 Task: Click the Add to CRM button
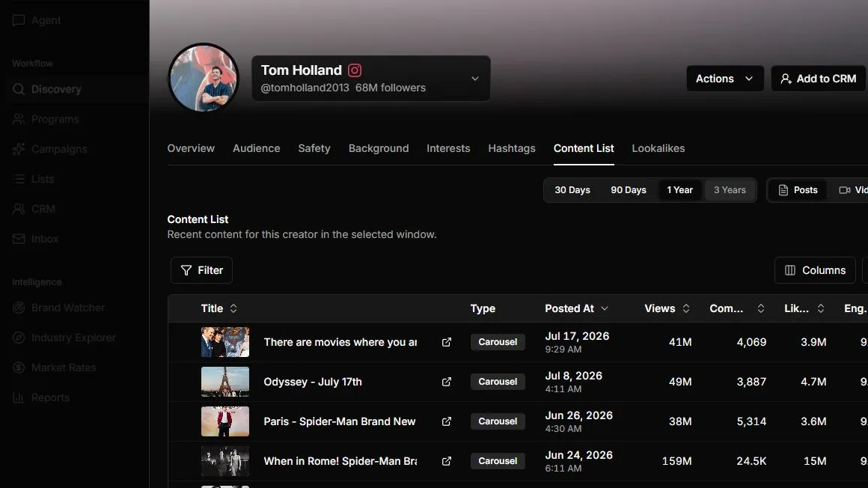818,79
